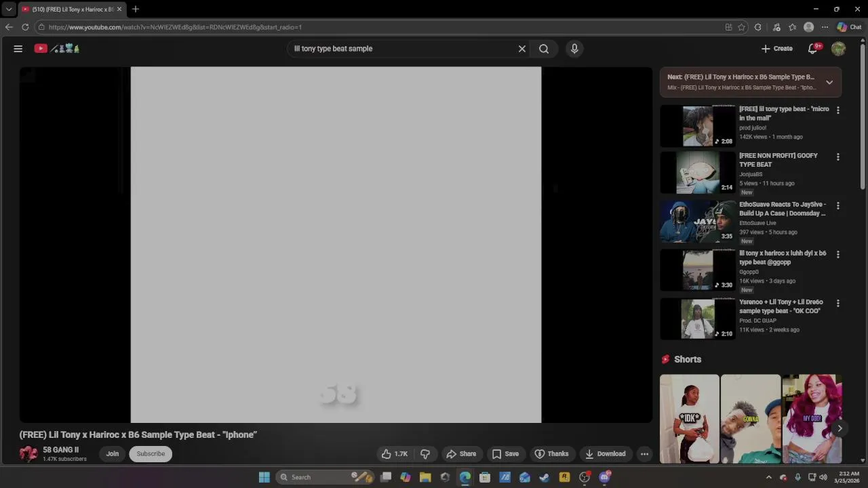Go to YouTube home via logo
The width and height of the screenshot is (868, 488).
pyautogui.click(x=58, y=49)
